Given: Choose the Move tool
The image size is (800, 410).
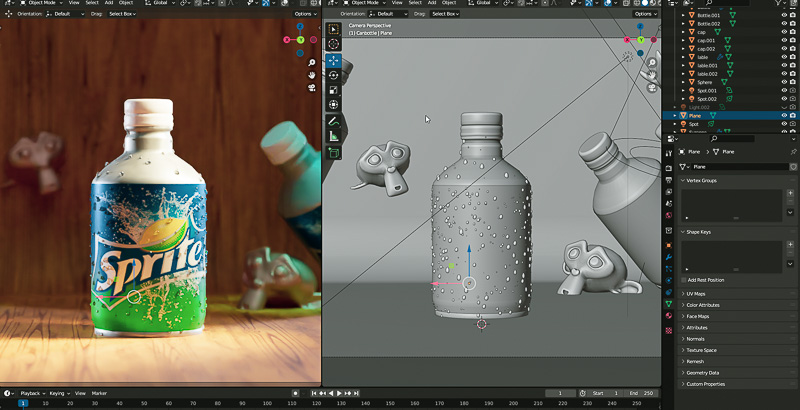Looking at the screenshot, I should click(334, 60).
